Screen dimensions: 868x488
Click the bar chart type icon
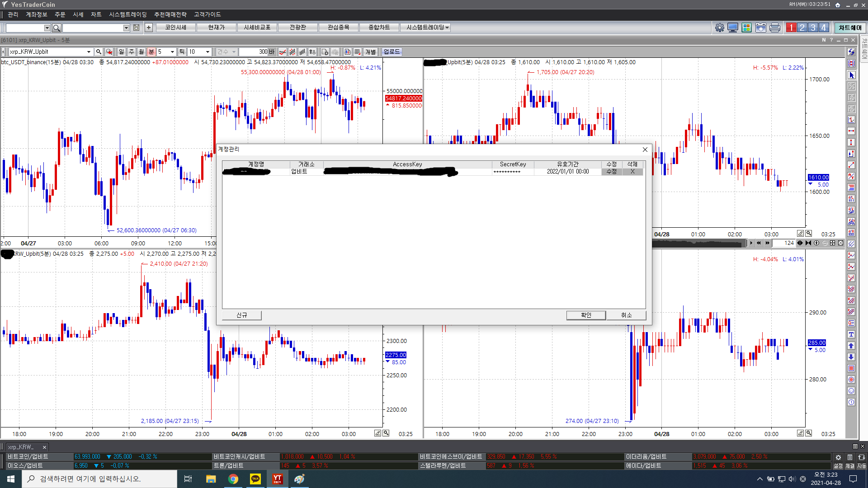click(x=302, y=52)
